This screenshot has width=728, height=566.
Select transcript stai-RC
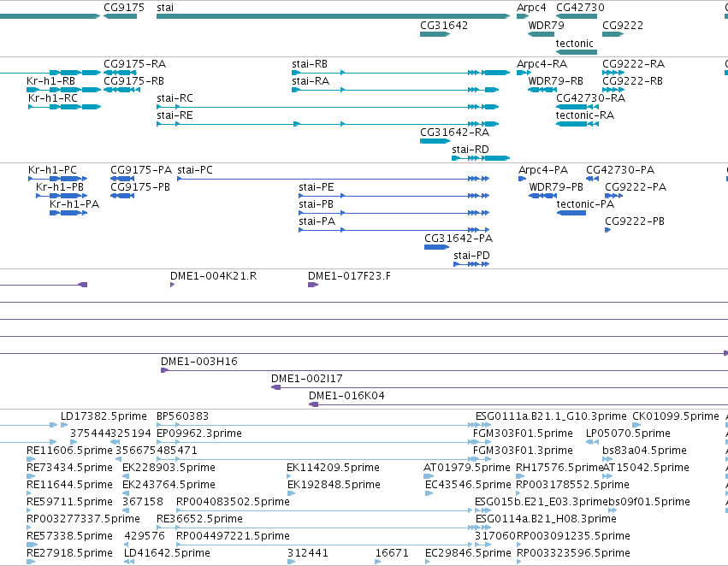(x=328, y=107)
